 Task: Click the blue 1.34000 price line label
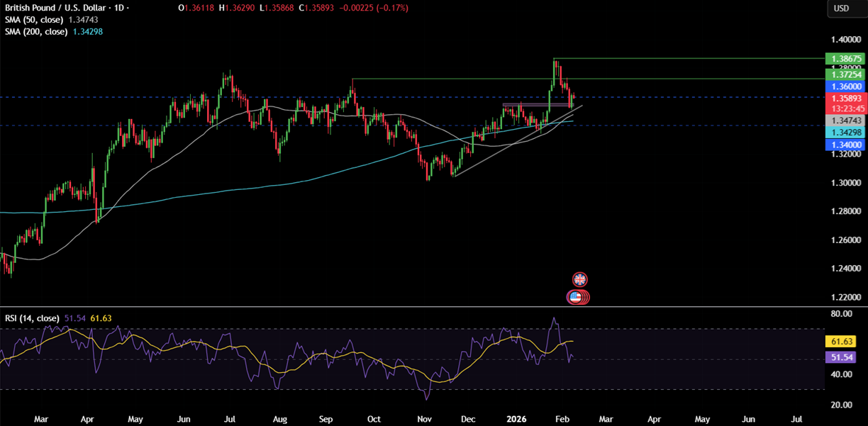tap(844, 144)
